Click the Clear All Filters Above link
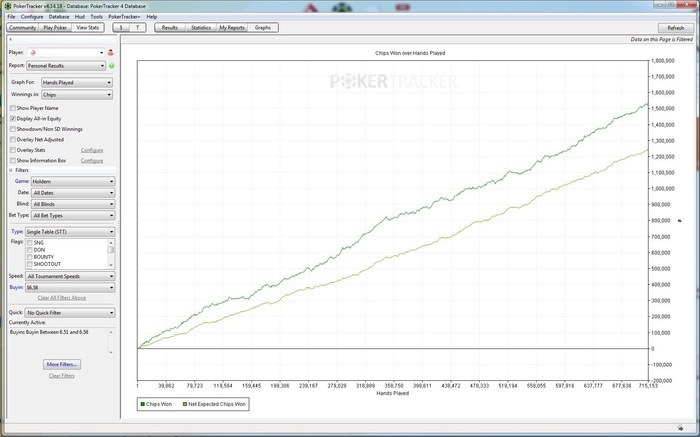 click(62, 298)
